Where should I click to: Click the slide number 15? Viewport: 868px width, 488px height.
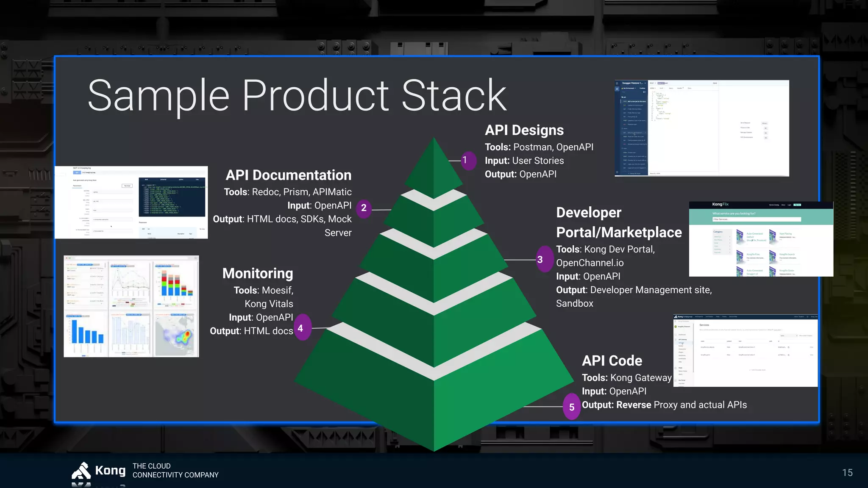click(x=847, y=473)
